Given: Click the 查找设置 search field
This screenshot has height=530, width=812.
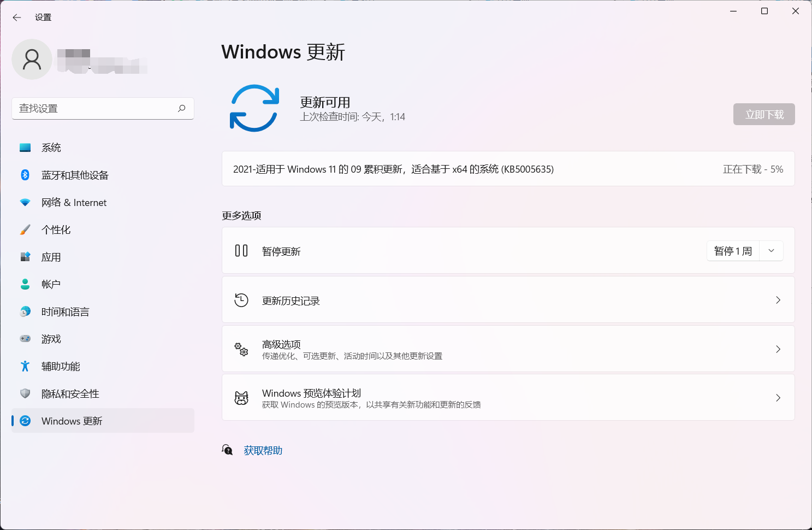Looking at the screenshot, I should (103, 108).
